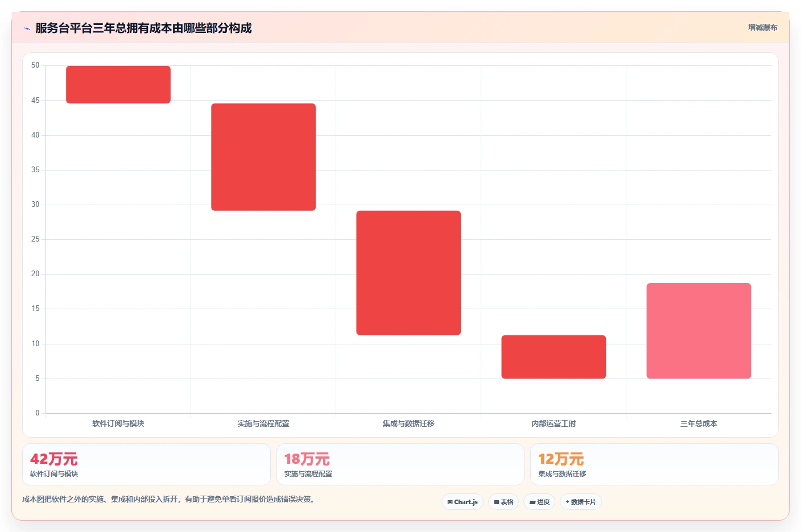Click the y-axis tick label 50
This screenshot has height=532, width=801.
(35, 65)
